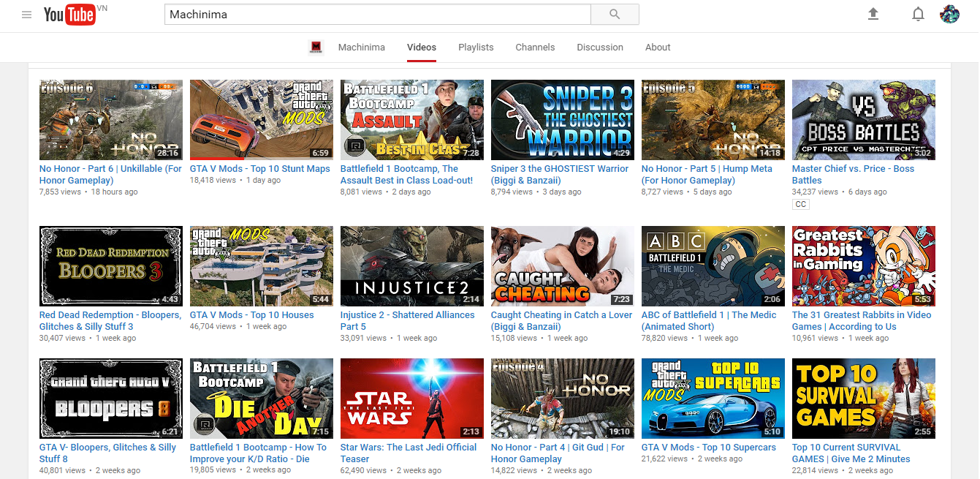
Task: Click 'No Honor - Part 5 | Hump Meta' title
Action: (x=707, y=174)
